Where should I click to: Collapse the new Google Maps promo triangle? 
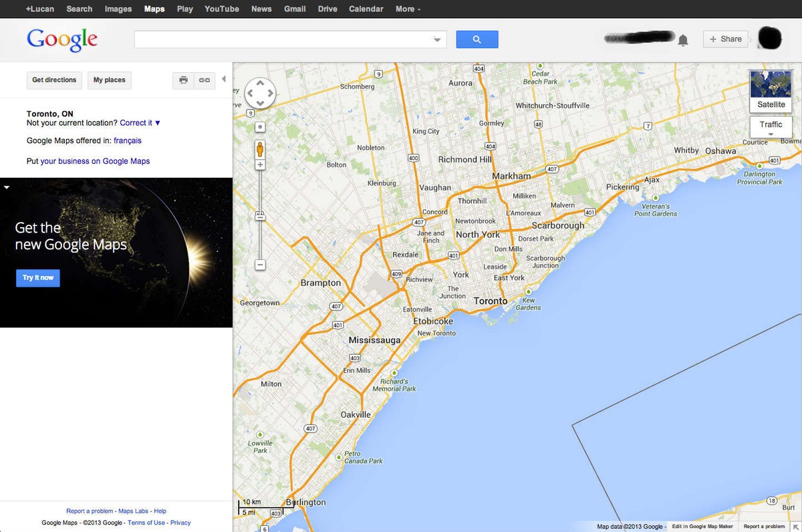pyautogui.click(x=6, y=187)
